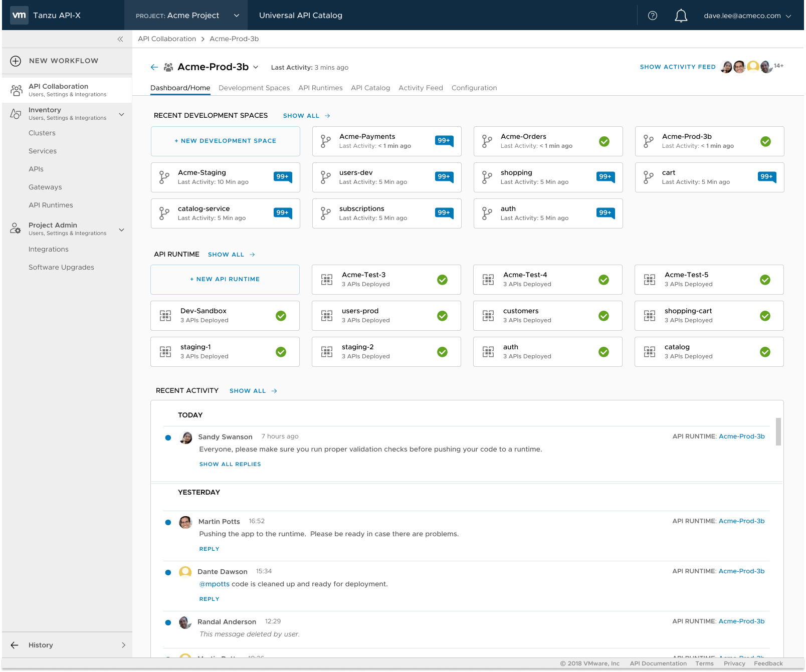
Task: Click the History back arrow icon
Action: 15,645
